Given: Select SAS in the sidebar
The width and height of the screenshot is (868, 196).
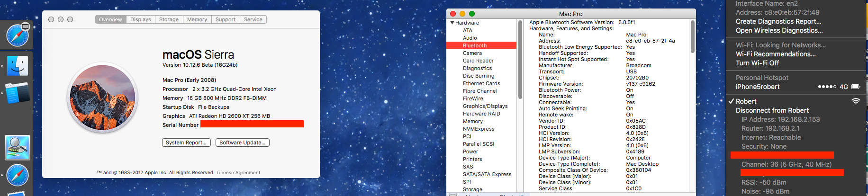Looking at the screenshot, I should point(468,167).
